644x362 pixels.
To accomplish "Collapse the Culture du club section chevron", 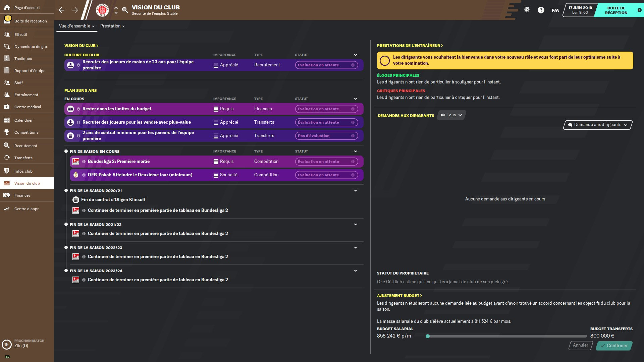I will coord(355,55).
